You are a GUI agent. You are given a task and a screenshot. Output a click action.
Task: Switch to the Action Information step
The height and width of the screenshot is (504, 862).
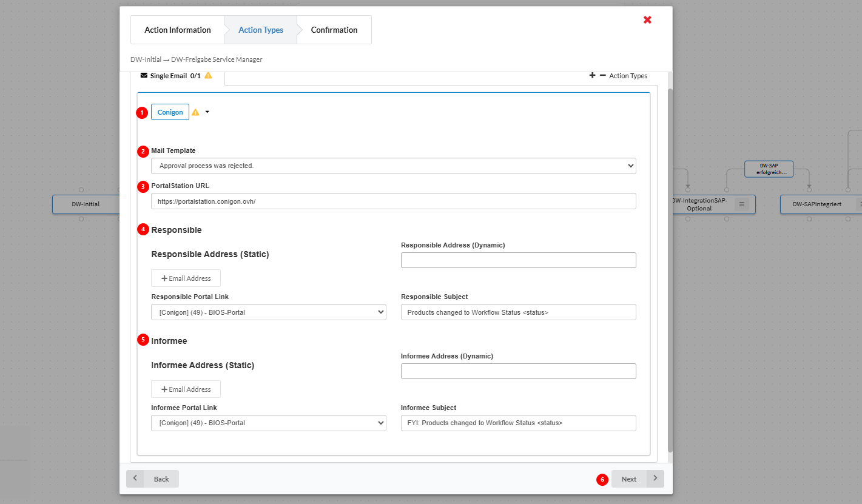click(x=177, y=30)
